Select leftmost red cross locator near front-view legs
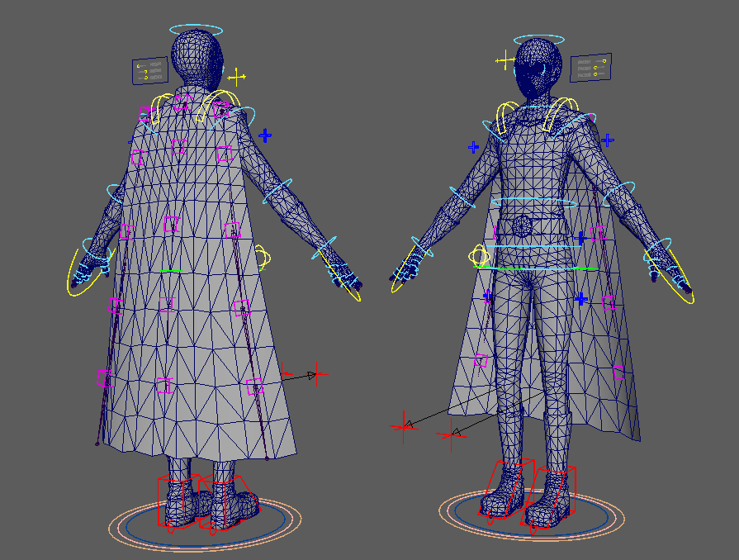The width and height of the screenshot is (739, 560). tap(403, 426)
